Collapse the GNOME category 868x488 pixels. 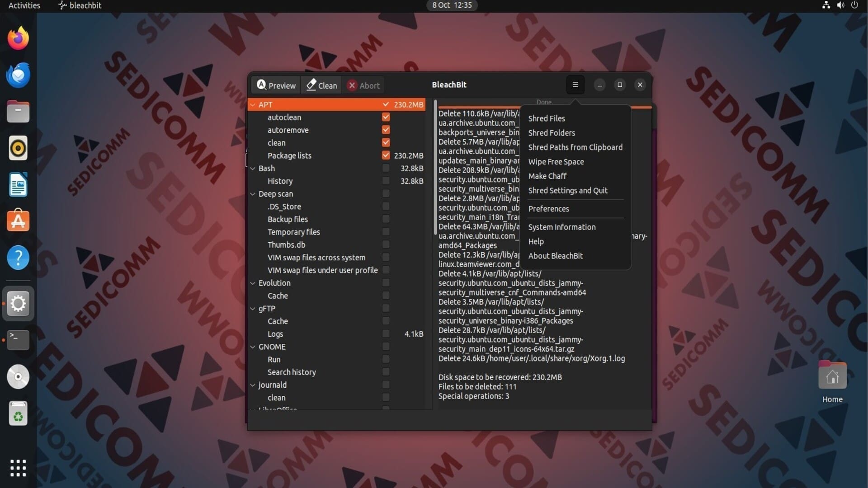(x=253, y=347)
